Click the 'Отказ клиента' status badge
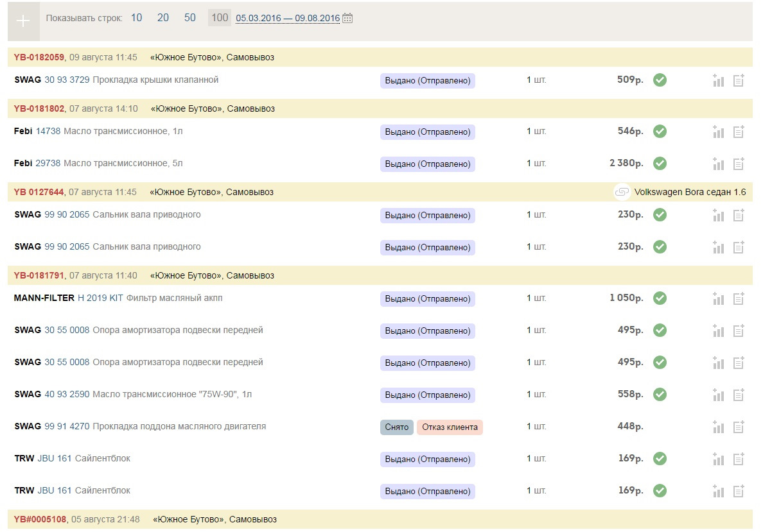 450,427
